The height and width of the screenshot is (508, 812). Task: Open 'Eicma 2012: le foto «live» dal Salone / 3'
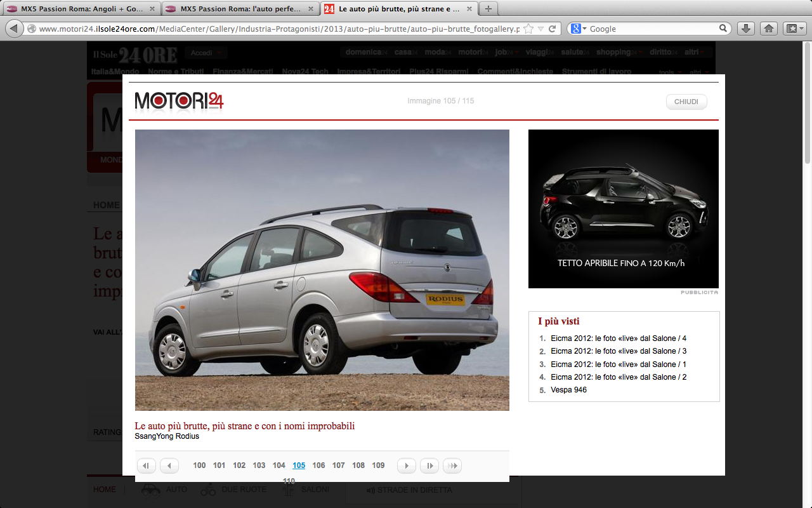pos(619,351)
